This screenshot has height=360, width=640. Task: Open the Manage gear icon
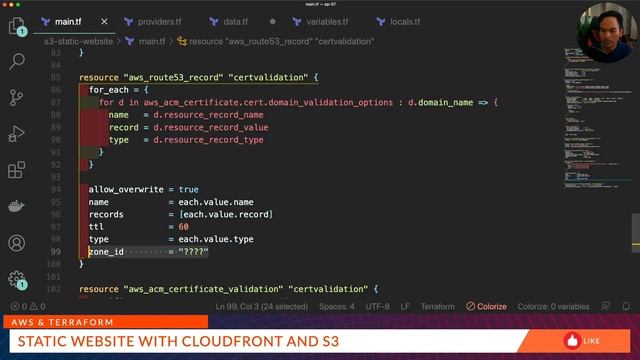click(x=16, y=279)
